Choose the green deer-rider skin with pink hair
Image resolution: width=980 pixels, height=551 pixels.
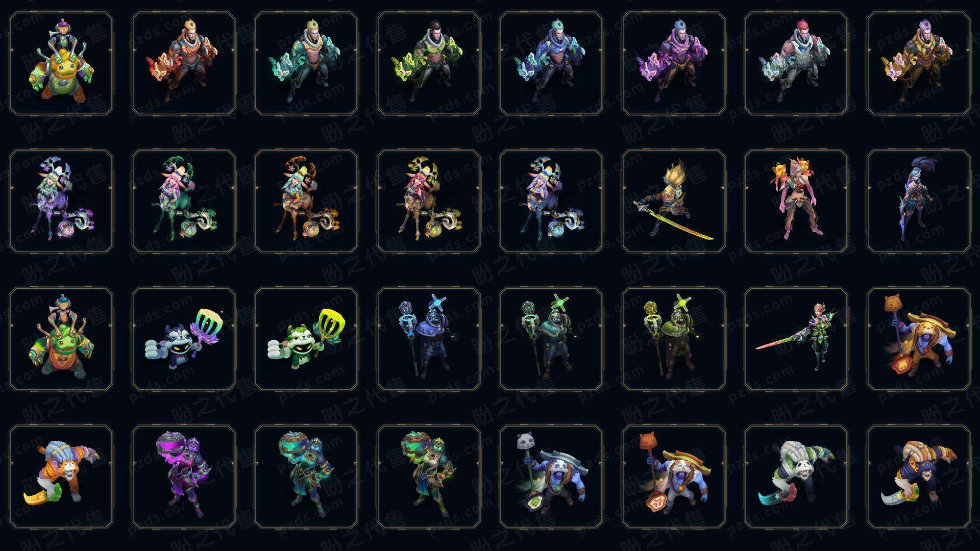[184, 201]
